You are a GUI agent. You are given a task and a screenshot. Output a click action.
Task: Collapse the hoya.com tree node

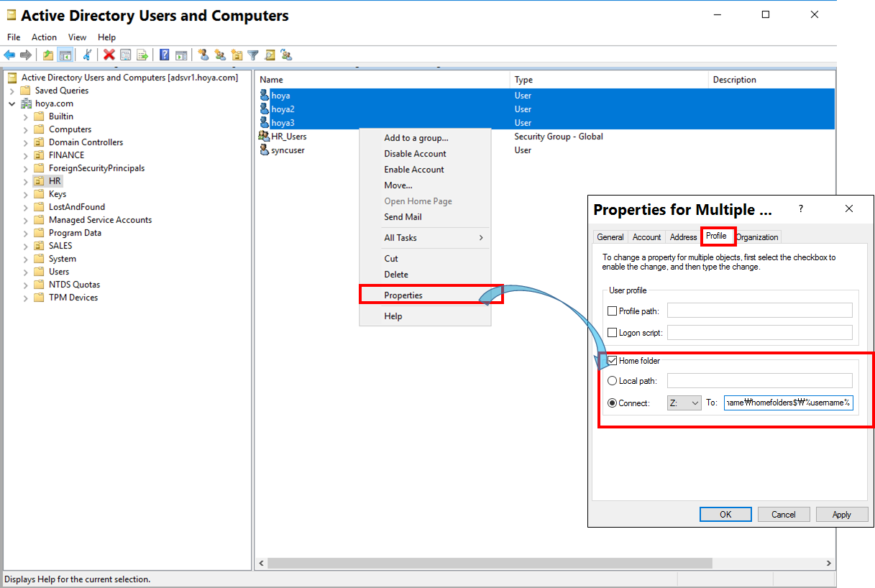point(12,104)
